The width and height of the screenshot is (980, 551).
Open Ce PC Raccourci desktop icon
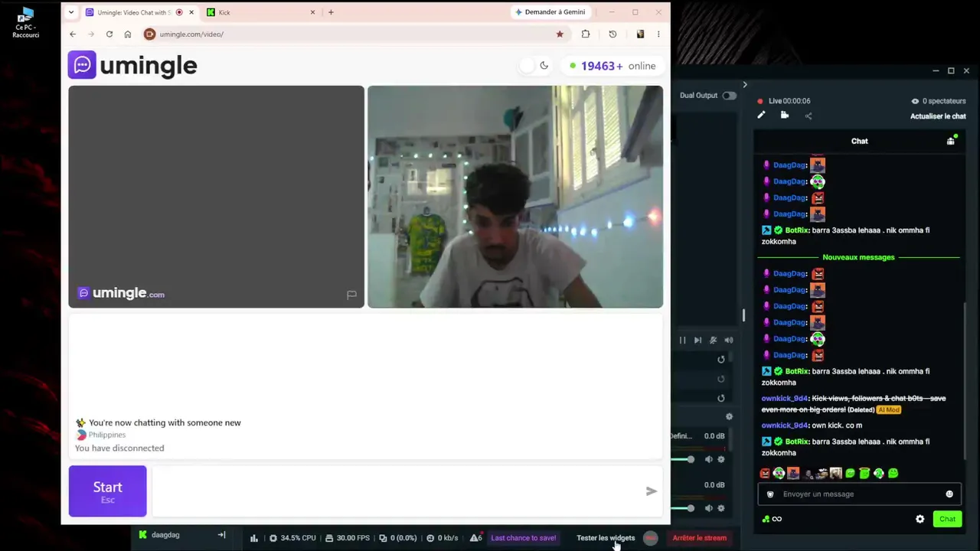click(x=26, y=23)
